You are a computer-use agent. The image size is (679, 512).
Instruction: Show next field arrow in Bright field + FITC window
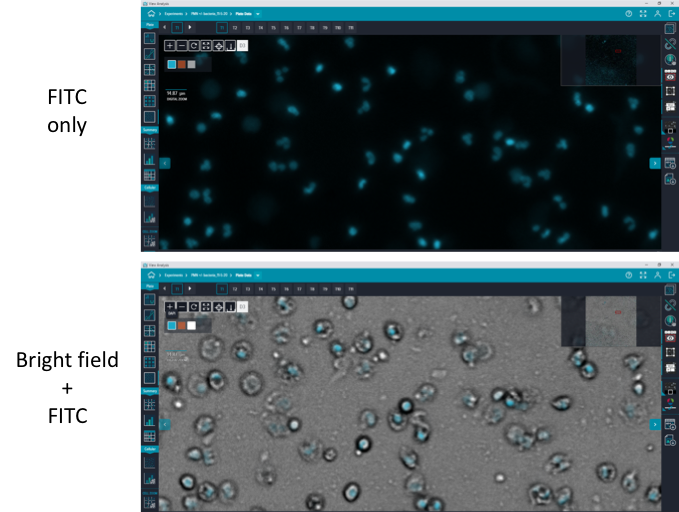tap(655, 425)
